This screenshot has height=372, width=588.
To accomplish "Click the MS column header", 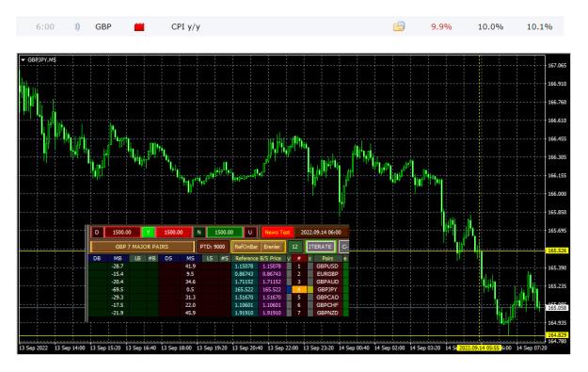I will (190, 258).
